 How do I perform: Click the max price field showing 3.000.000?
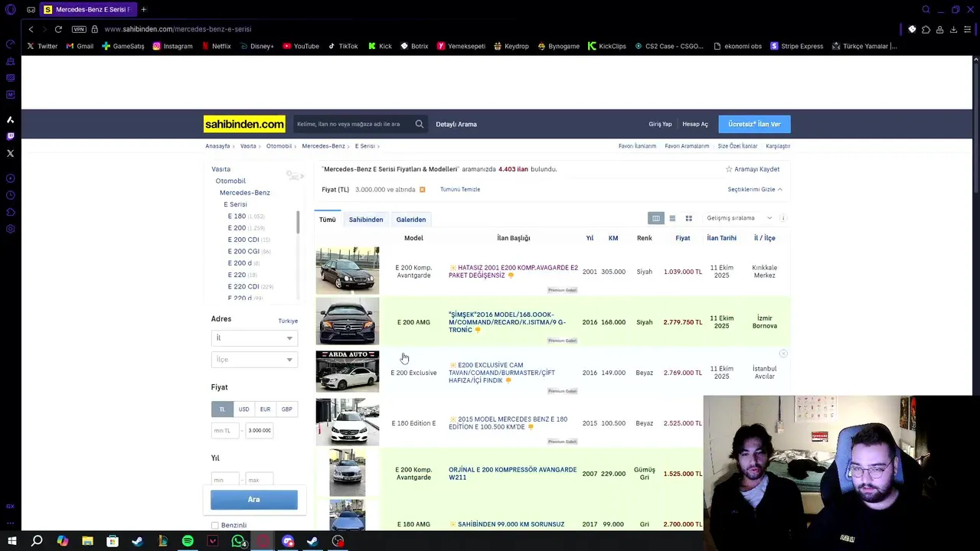tap(260, 430)
